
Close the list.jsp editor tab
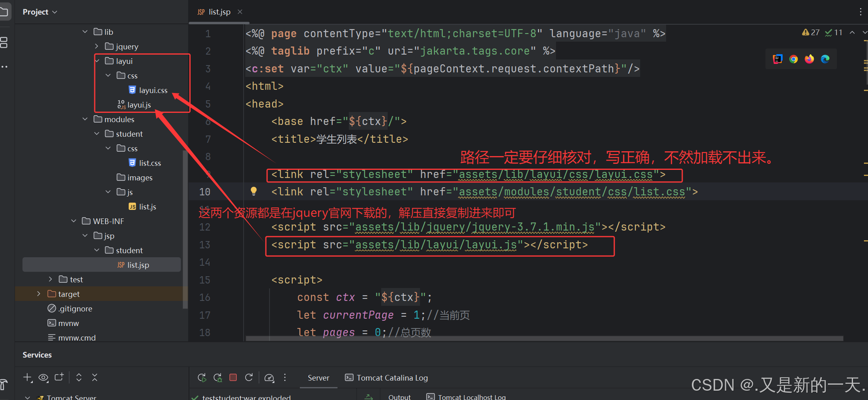[240, 12]
